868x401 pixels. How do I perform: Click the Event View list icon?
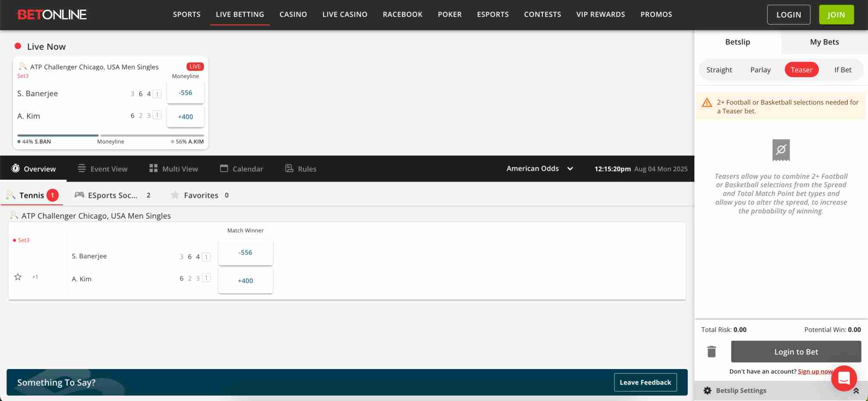(x=81, y=168)
